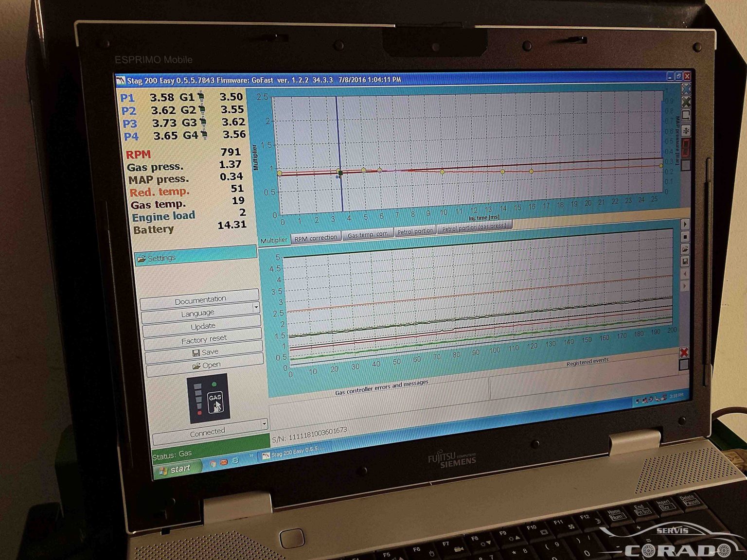The image size is (747, 560).
Task: Click the open-folder icon beside the oscilloscope
Action: (685, 249)
